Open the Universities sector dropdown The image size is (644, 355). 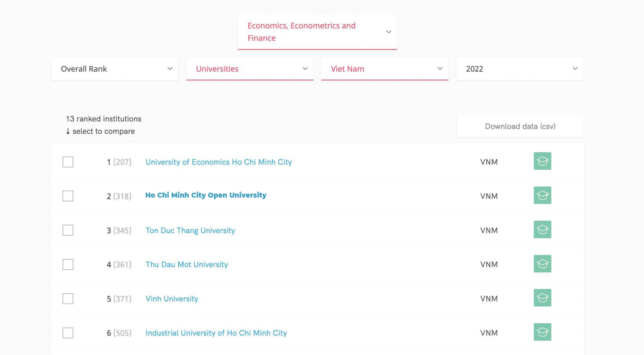pos(250,69)
